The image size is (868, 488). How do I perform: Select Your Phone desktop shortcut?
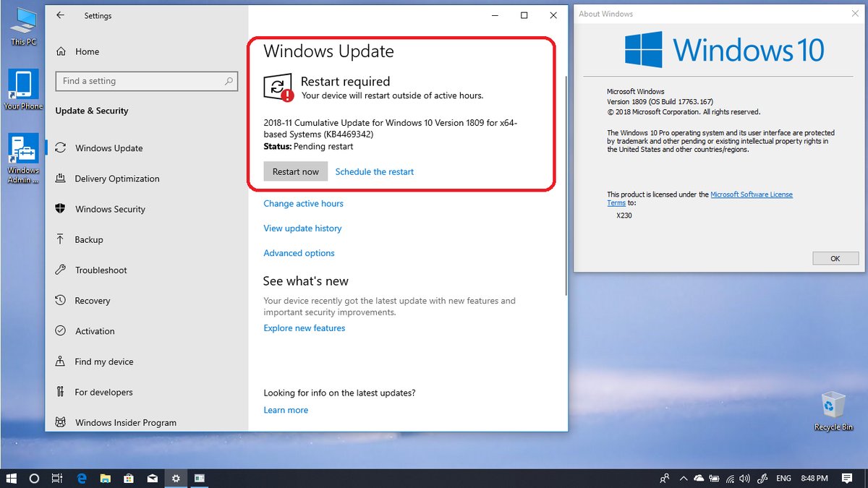[23, 90]
